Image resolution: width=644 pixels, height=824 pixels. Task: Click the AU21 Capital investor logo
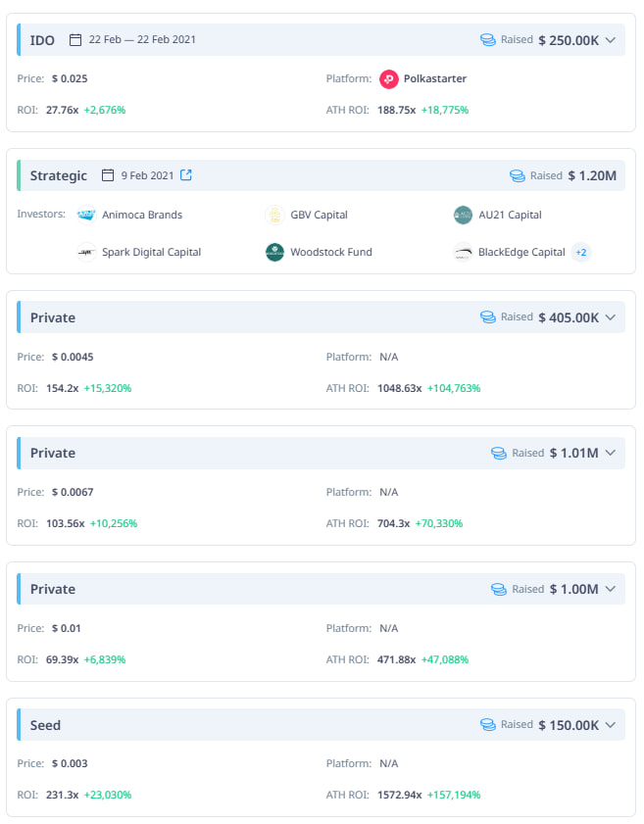click(x=463, y=215)
